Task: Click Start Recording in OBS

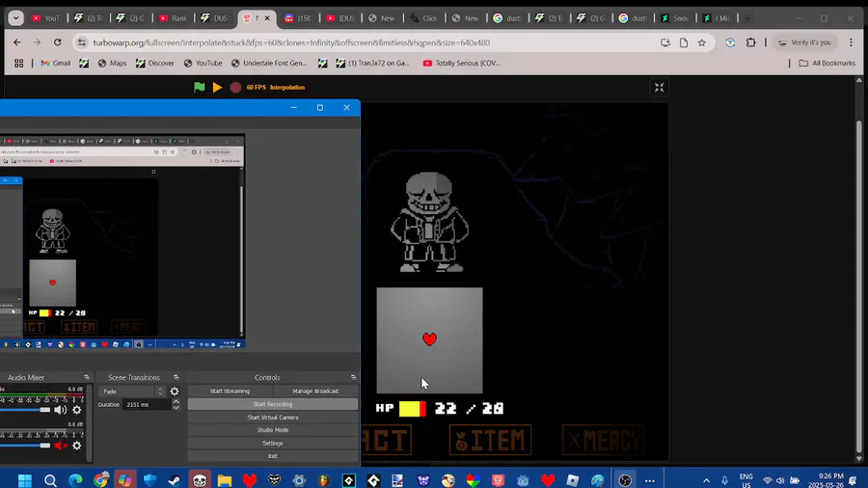Action: pyautogui.click(x=273, y=404)
